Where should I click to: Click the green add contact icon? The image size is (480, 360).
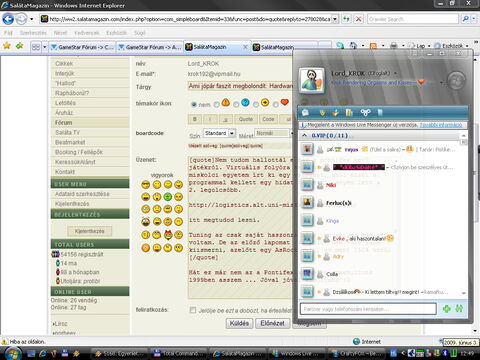tap(447, 309)
